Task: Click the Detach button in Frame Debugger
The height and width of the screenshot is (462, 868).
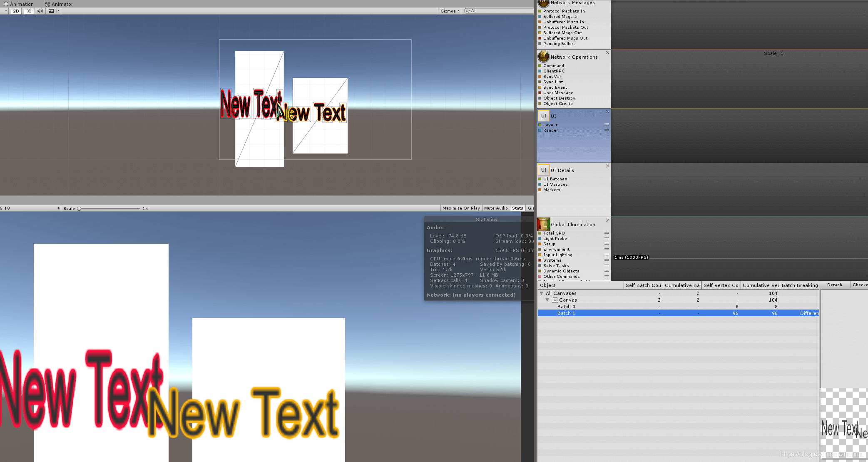Action: [833, 285]
